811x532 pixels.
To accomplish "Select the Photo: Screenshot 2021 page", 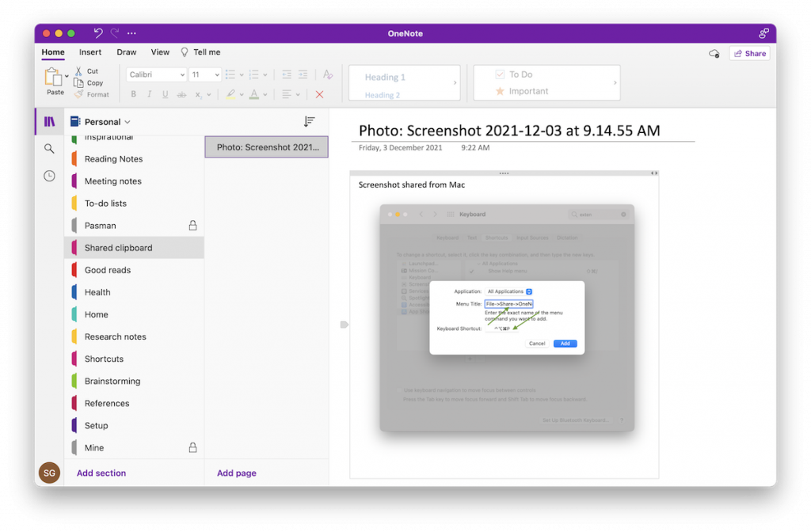I will 266,147.
